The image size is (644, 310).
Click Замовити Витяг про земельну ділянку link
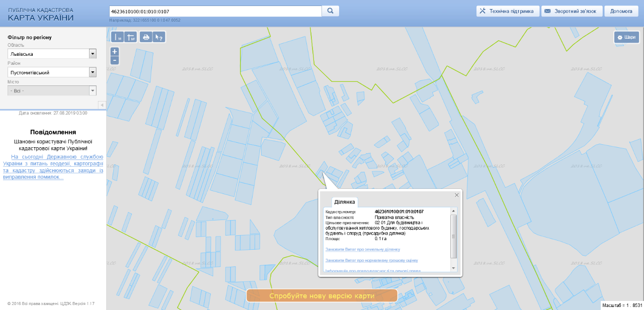[x=363, y=249]
